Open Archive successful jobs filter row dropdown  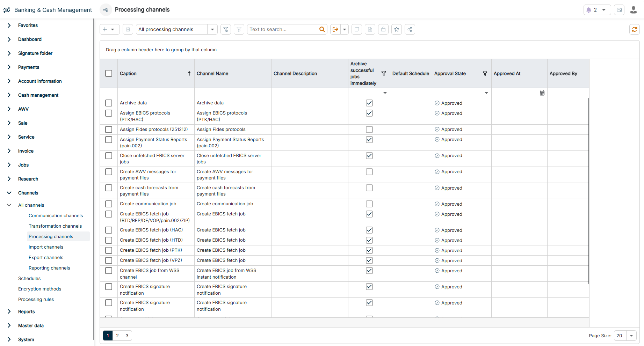385,93
